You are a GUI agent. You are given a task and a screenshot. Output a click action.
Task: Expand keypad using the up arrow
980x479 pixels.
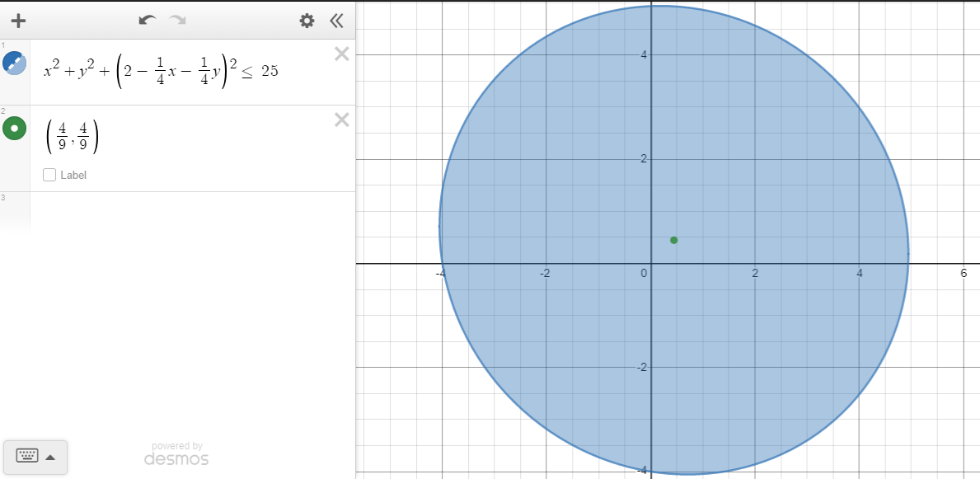pyautogui.click(x=51, y=457)
